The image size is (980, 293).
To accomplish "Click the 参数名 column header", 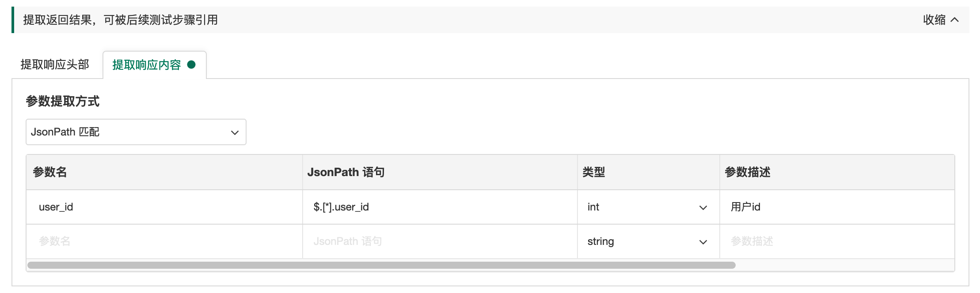I will point(50,172).
